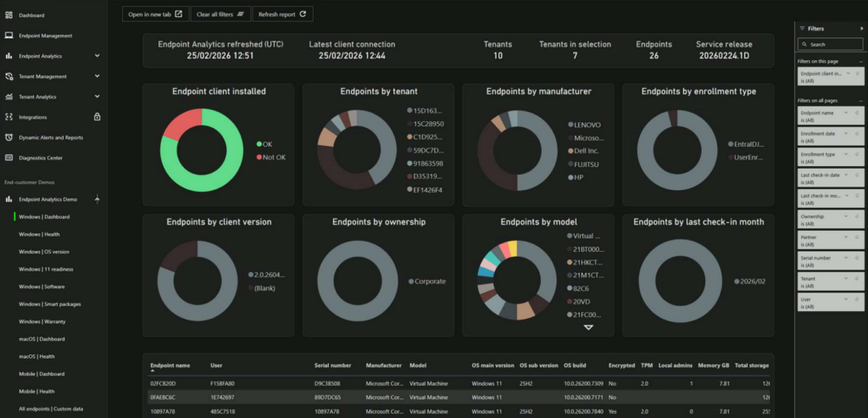Click the red Not OK donut segment
The width and height of the screenshot is (868, 418).
click(181, 123)
